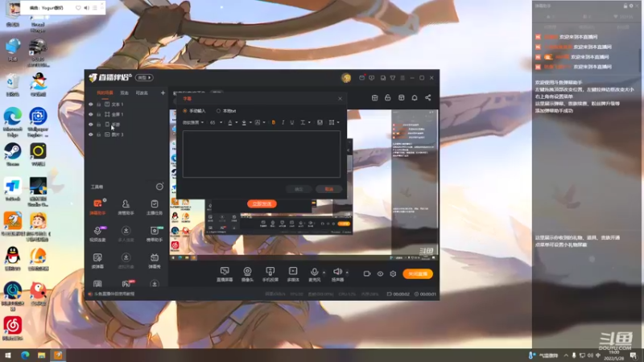Lock the 文本 1 layer
644x362 pixels.
[x=98, y=105]
